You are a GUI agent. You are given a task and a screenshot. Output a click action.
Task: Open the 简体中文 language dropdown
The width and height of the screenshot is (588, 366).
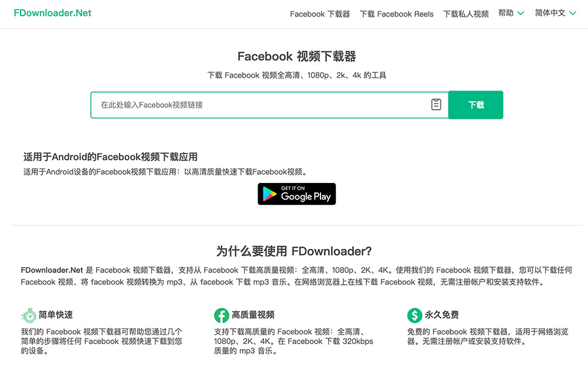pos(556,13)
